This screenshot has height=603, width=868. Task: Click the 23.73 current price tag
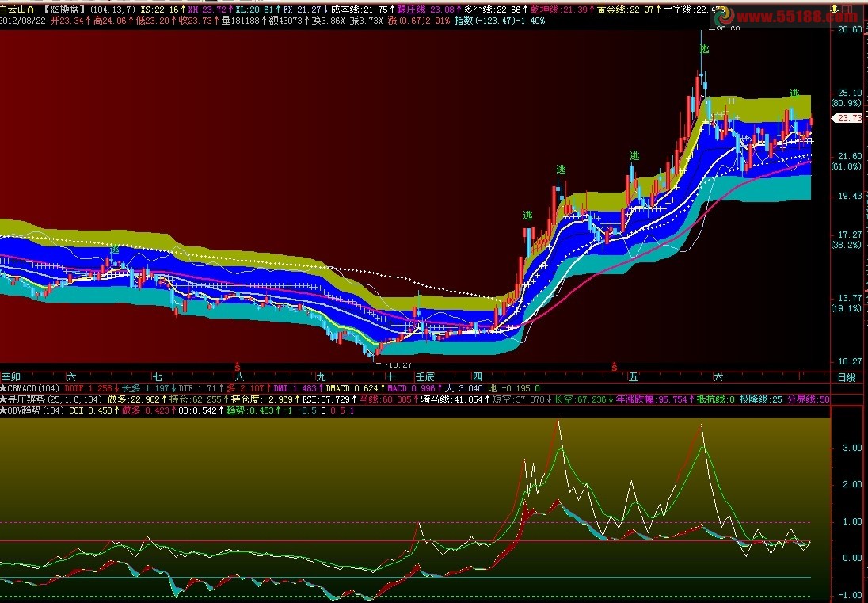[848, 118]
